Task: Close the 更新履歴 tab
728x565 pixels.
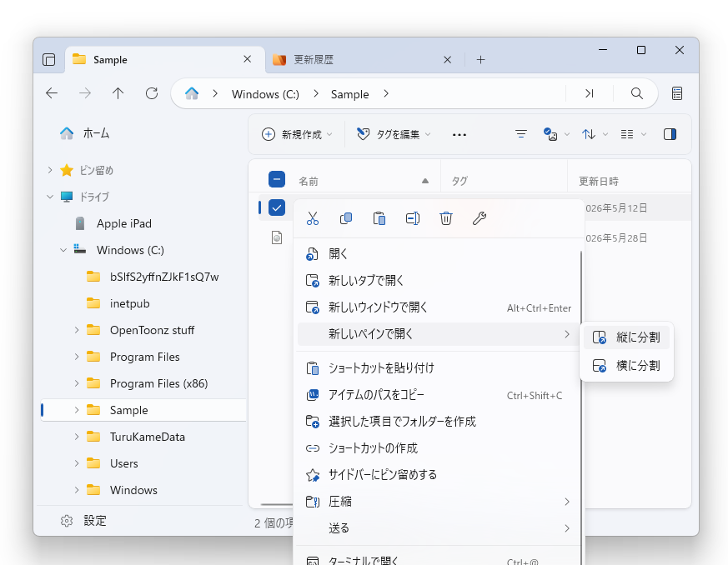Action: pos(447,60)
